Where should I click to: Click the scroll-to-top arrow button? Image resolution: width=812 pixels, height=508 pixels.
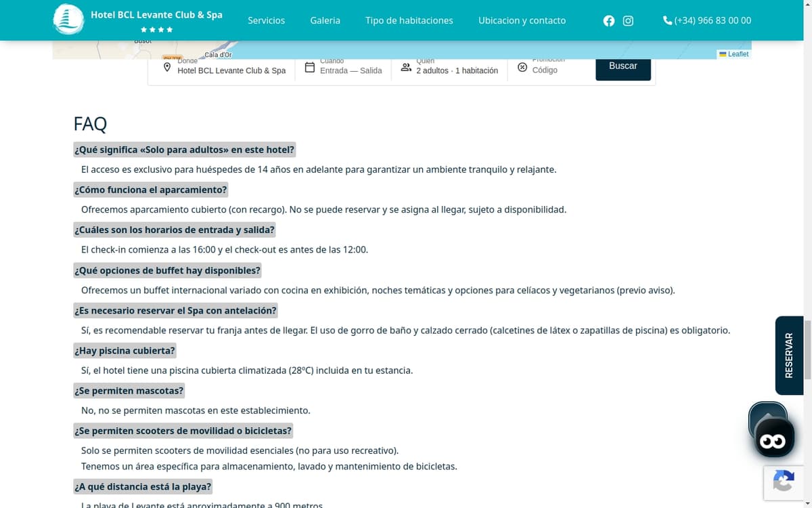(x=767, y=415)
